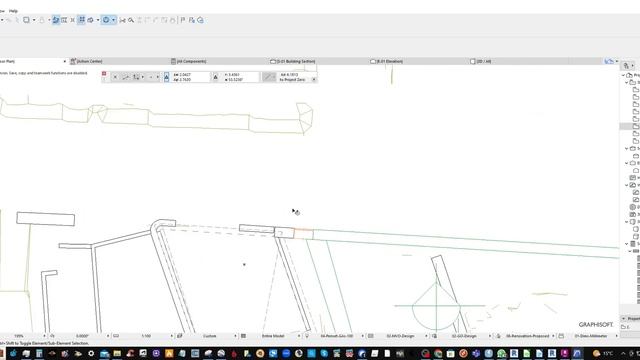Screen dimensions: 640x360
Task: Open the 100% zoom dropdown
Action: click(44, 336)
